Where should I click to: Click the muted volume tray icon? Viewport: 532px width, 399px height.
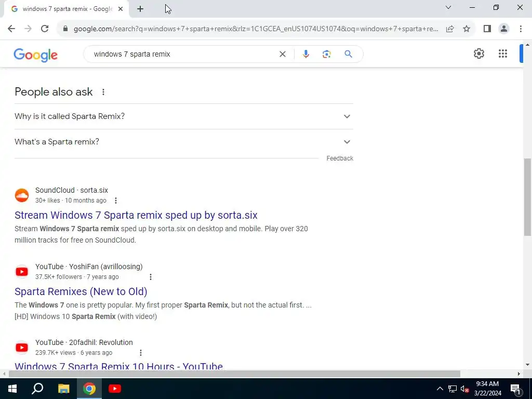tap(465, 389)
